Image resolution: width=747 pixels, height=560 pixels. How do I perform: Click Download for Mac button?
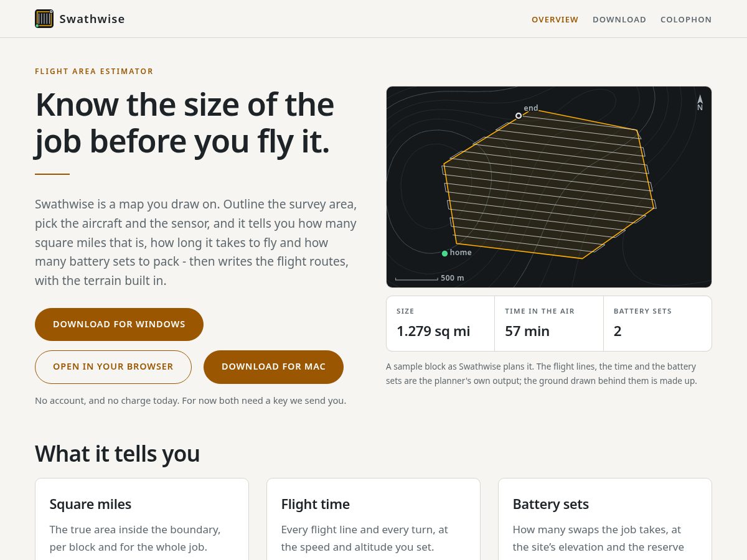[273, 366]
